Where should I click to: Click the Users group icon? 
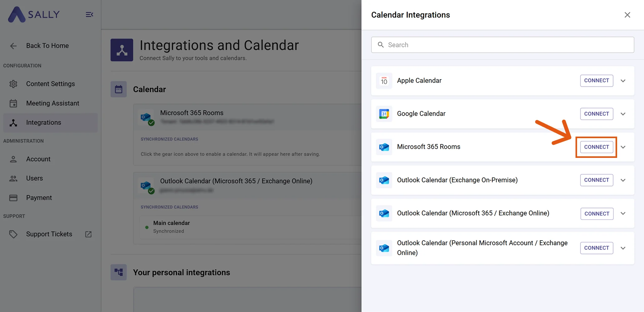point(13,178)
